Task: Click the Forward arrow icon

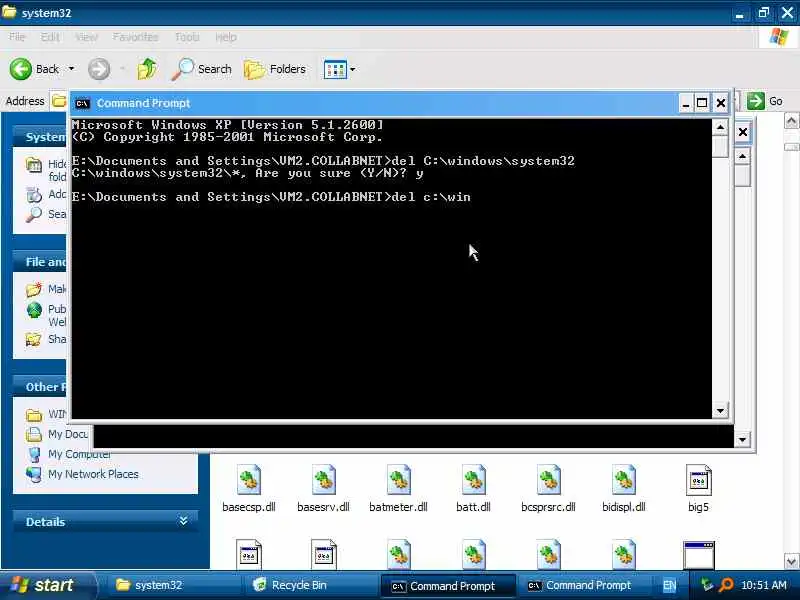Action: 99,69
